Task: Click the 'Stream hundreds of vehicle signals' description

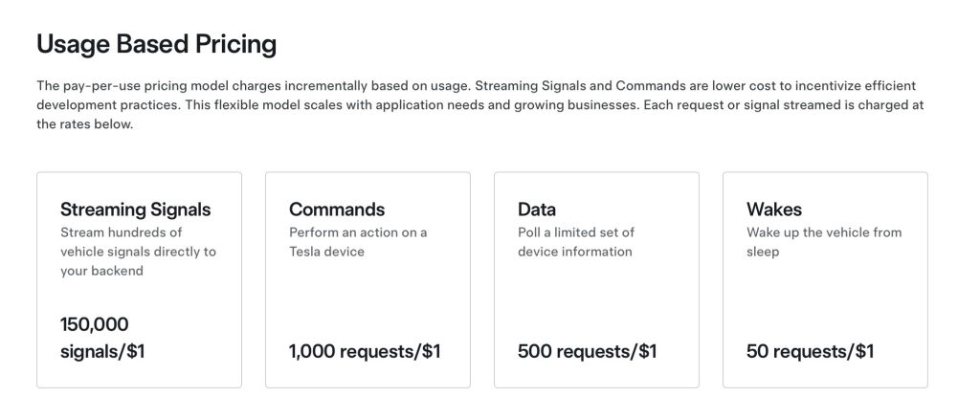Action: 138,252
